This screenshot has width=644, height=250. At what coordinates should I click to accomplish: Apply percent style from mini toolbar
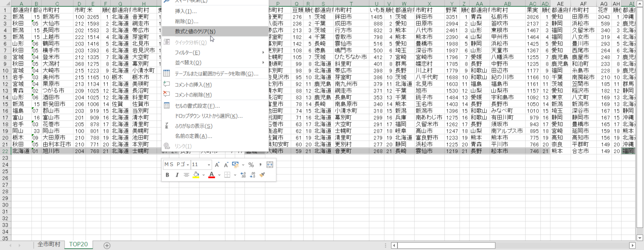click(251, 165)
